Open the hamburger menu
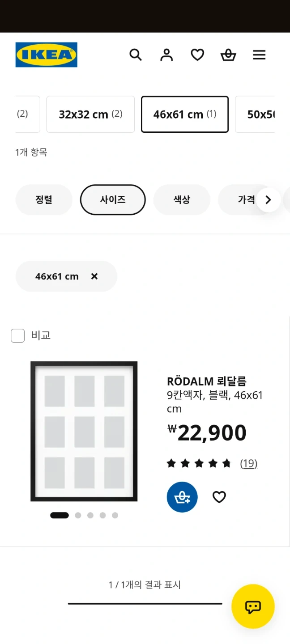290x644 pixels. coord(259,55)
